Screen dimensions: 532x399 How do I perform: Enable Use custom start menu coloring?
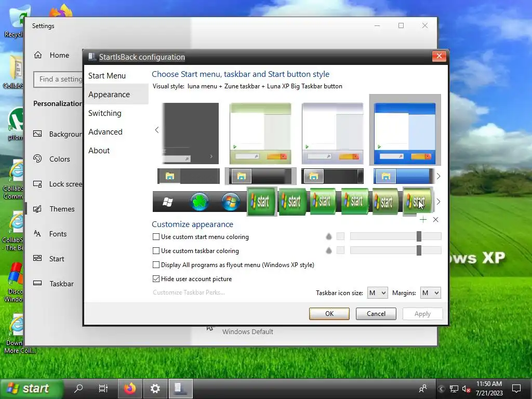156,237
